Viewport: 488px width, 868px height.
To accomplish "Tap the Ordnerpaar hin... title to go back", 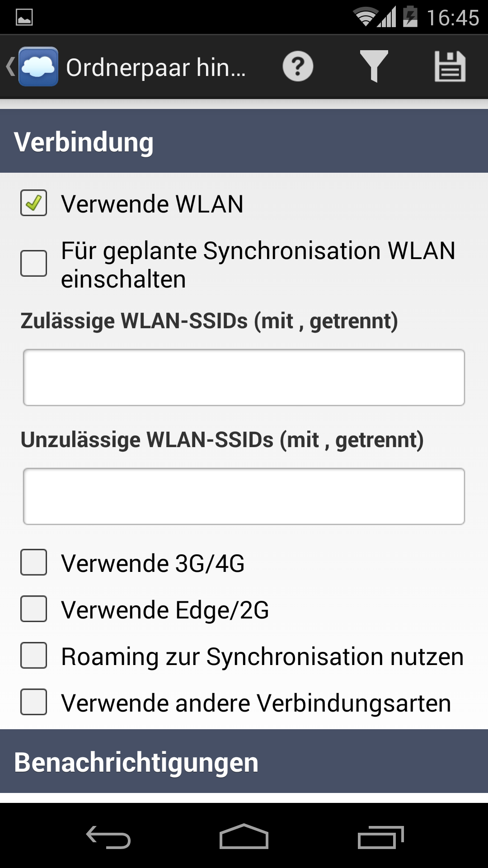I will (156, 67).
